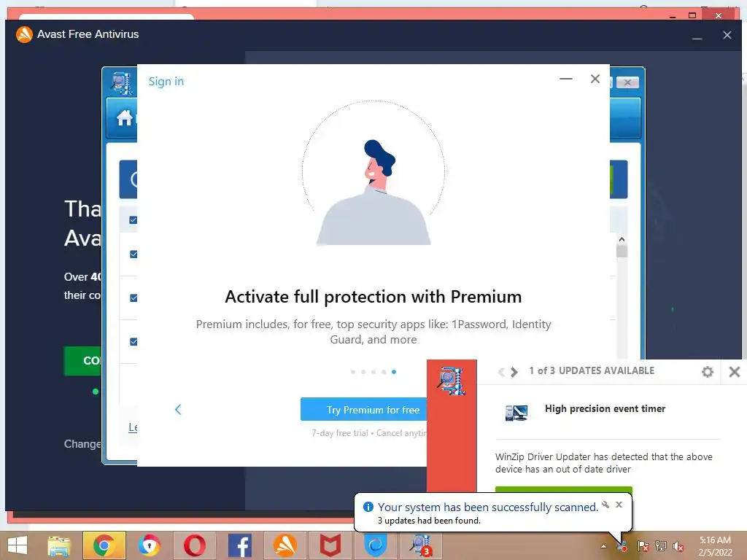Screen dimensions: 747x560
Task: Click the Avast logo in title bar
Action: 24,34
